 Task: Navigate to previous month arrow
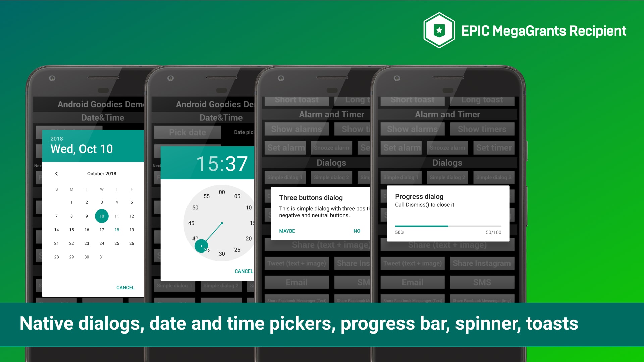56,173
